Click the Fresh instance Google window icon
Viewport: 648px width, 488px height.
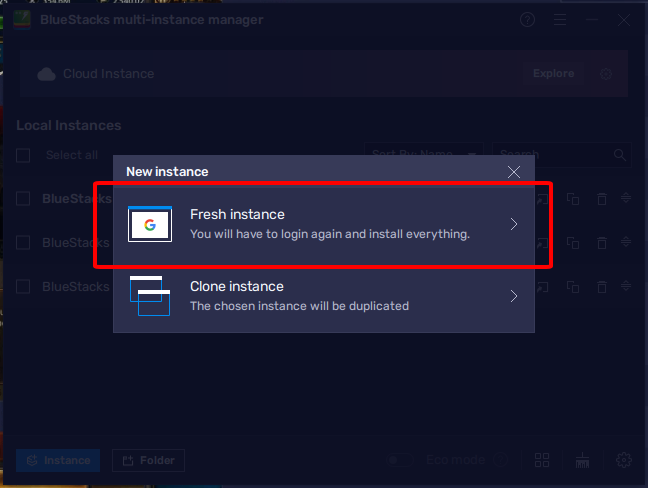click(150, 225)
